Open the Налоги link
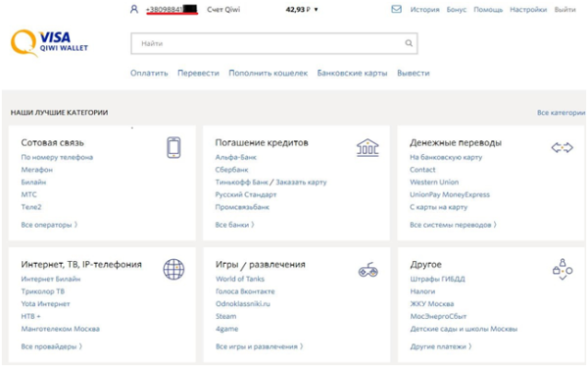This screenshot has width=588, height=367. (x=422, y=291)
